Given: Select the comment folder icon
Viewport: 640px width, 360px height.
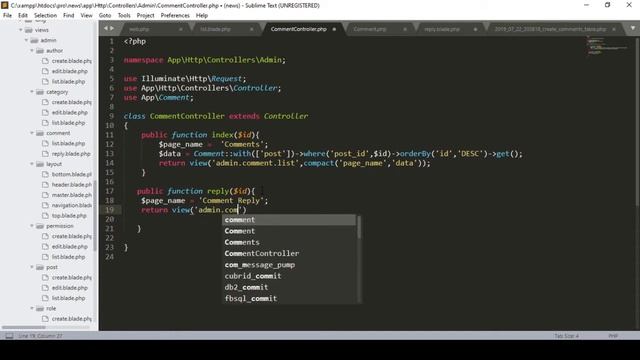Looking at the screenshot, I should [40, 133].
